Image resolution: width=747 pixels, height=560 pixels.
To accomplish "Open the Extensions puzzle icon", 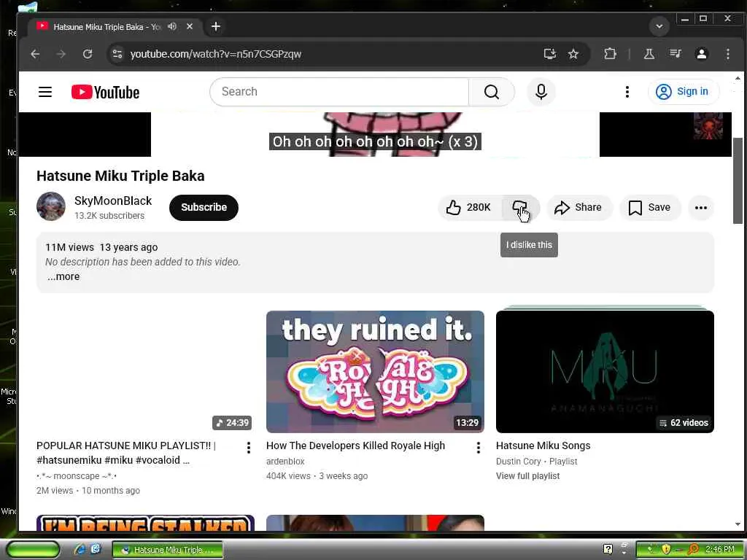I will coord(610,54).
